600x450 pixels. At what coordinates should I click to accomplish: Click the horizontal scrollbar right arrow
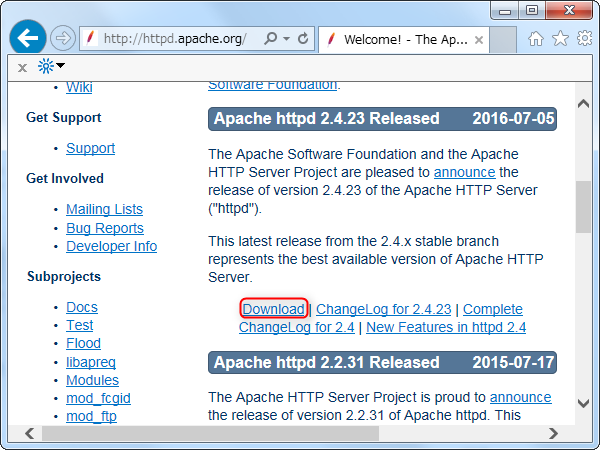point(553,434)
